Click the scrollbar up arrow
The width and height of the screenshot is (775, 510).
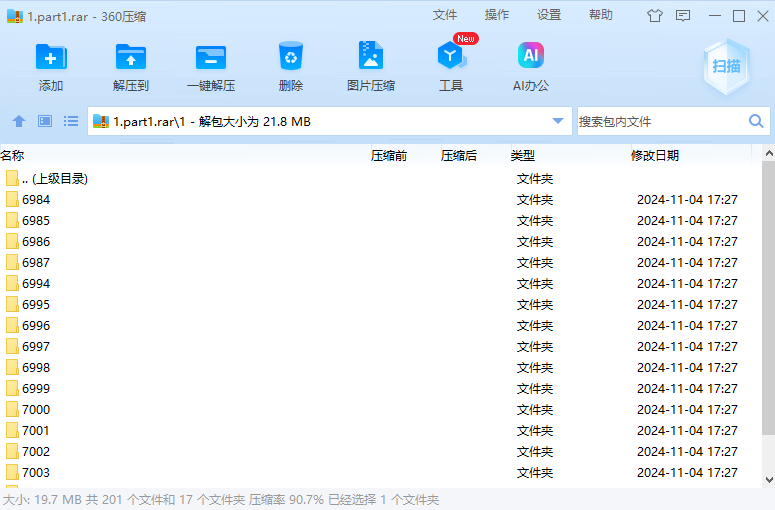[x=769, y=154]
